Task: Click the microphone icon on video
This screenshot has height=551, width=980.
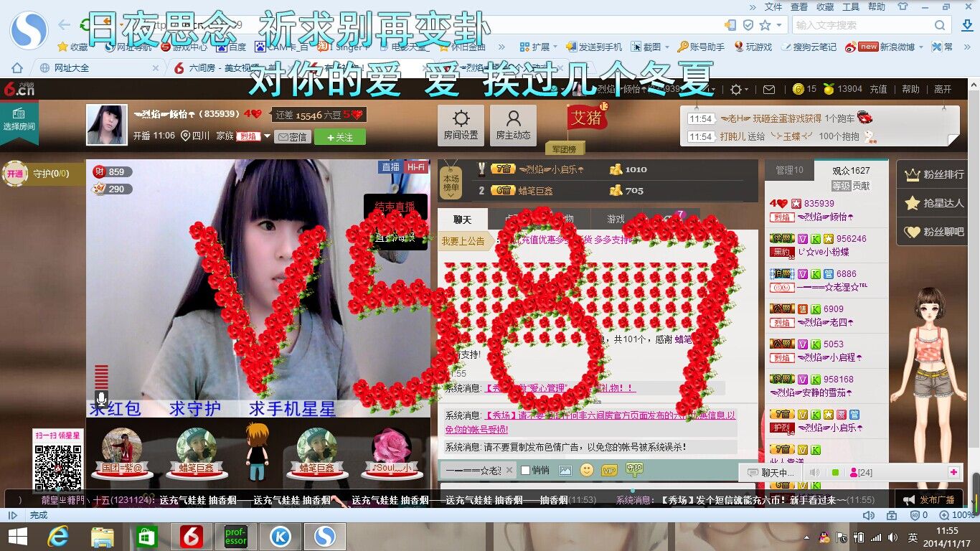Action: [101, 399]
